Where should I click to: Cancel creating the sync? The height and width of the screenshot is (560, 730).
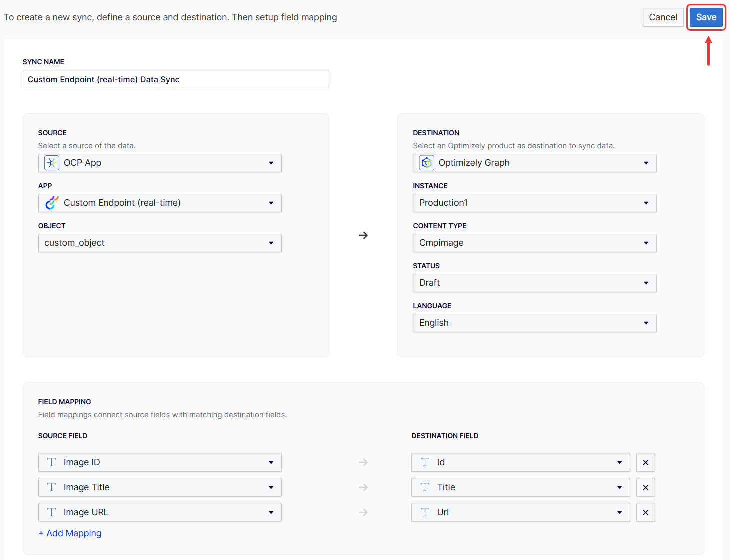pyautogui.click(x=663, y=17)
